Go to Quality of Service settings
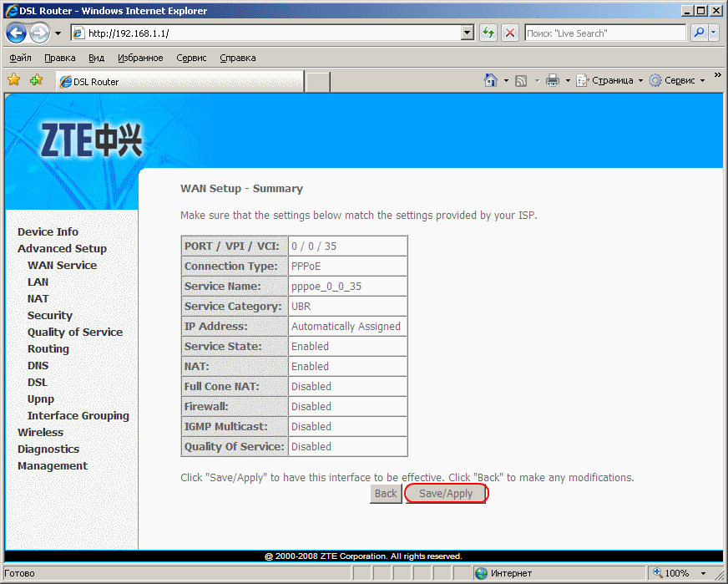The height and width of the screenshot is (584, 728). pos(74,332)
